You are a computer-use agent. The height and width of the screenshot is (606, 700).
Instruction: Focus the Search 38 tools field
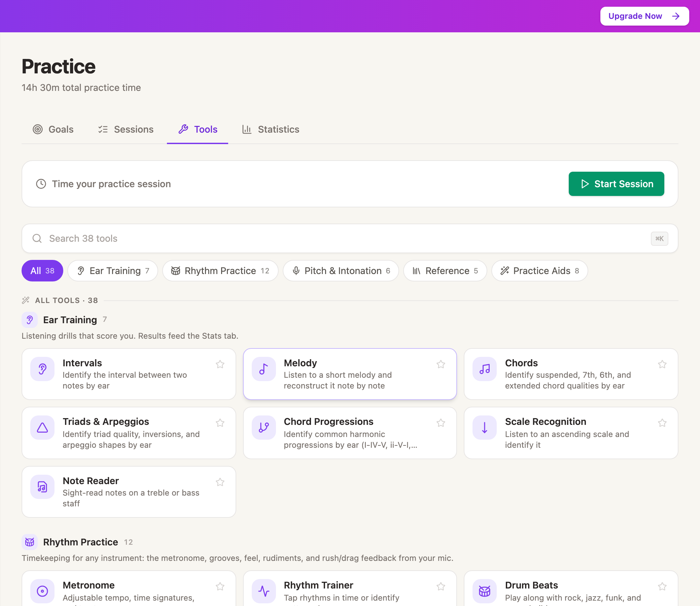click(350, 238)
